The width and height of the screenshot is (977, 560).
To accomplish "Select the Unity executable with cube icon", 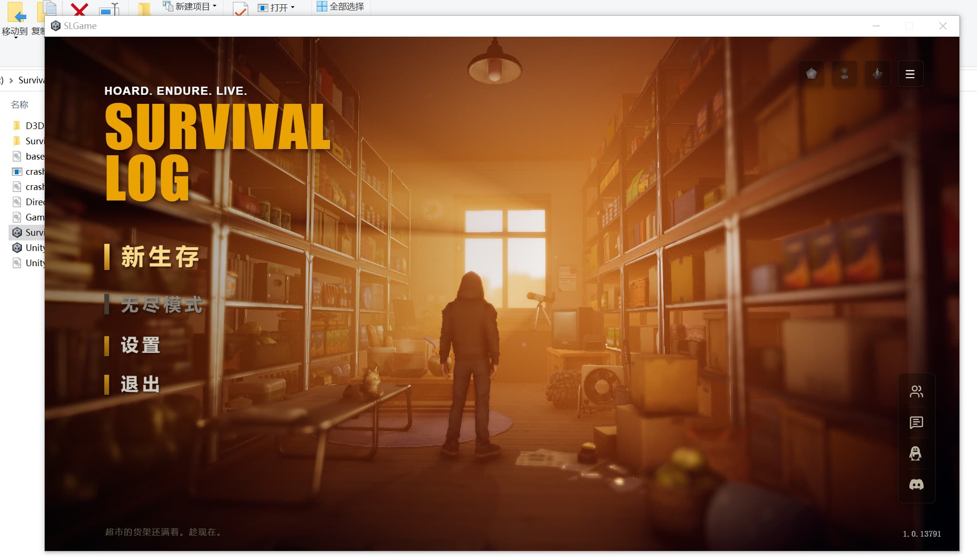I will click(28, 248).
